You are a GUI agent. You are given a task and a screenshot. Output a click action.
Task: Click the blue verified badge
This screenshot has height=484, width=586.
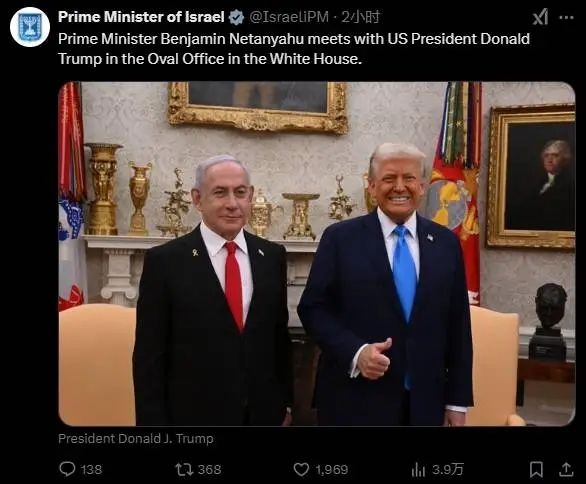pyautogui.click(x=236, y=17)
